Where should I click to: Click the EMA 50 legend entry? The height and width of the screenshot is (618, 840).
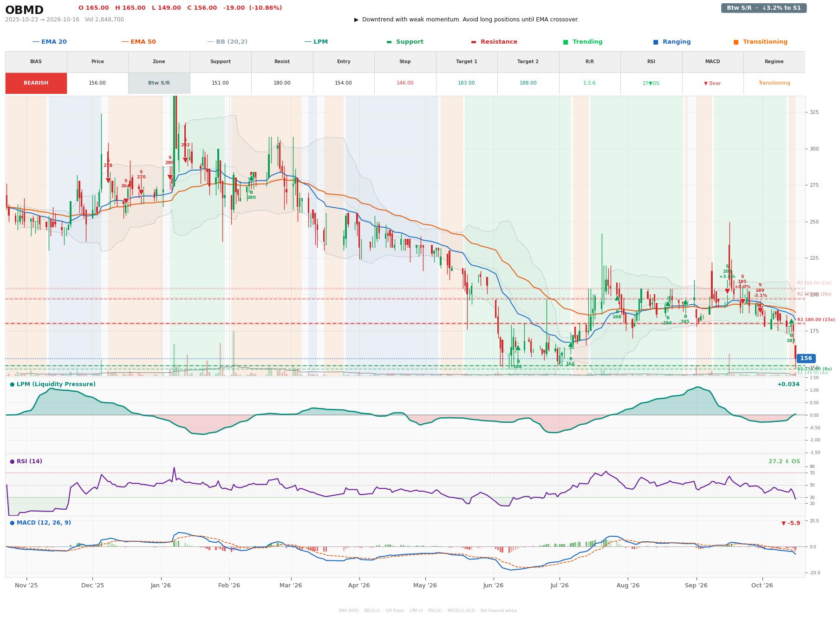(139, 42)
